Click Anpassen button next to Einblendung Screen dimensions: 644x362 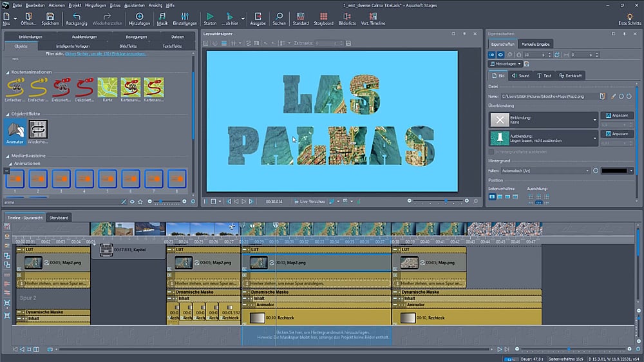pyautogui.click(x=617, y=115)
